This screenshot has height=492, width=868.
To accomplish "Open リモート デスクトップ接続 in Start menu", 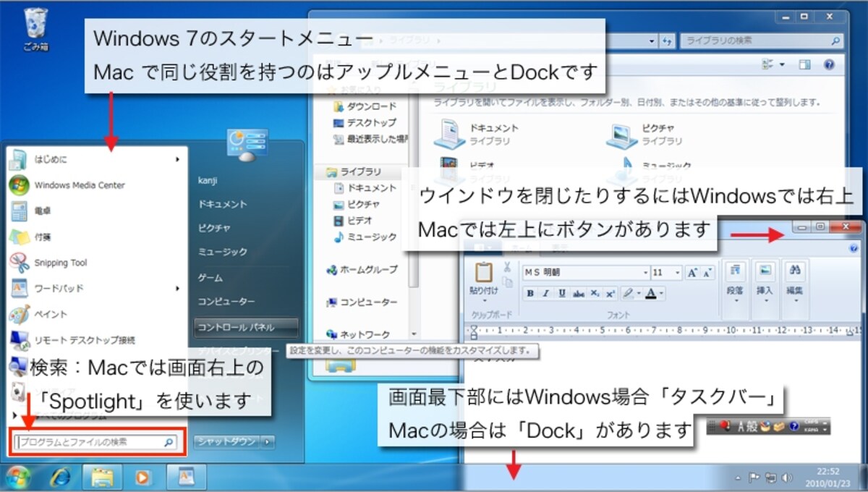I will 96,340.
